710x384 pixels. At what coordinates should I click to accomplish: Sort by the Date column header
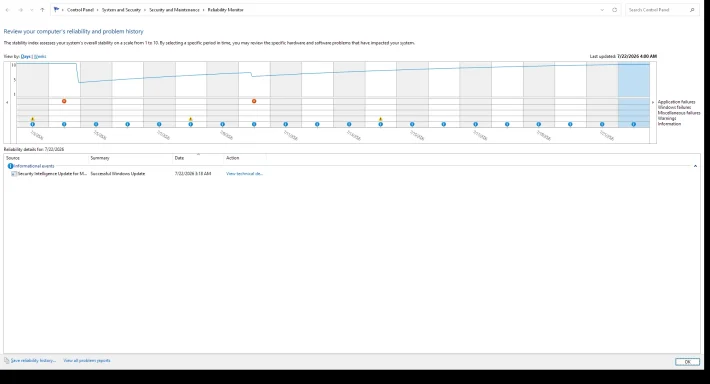198,158
